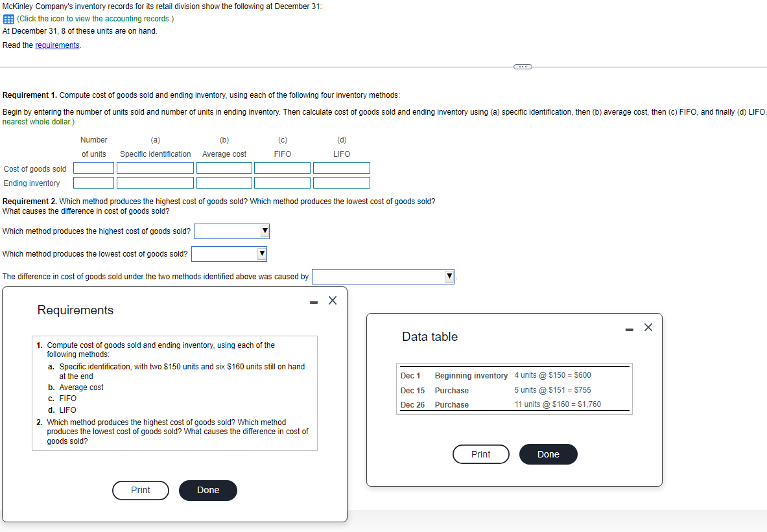Screen dimensions: 767x532
Task: Click Done in the Data table dialog
Action: point(549,454)
